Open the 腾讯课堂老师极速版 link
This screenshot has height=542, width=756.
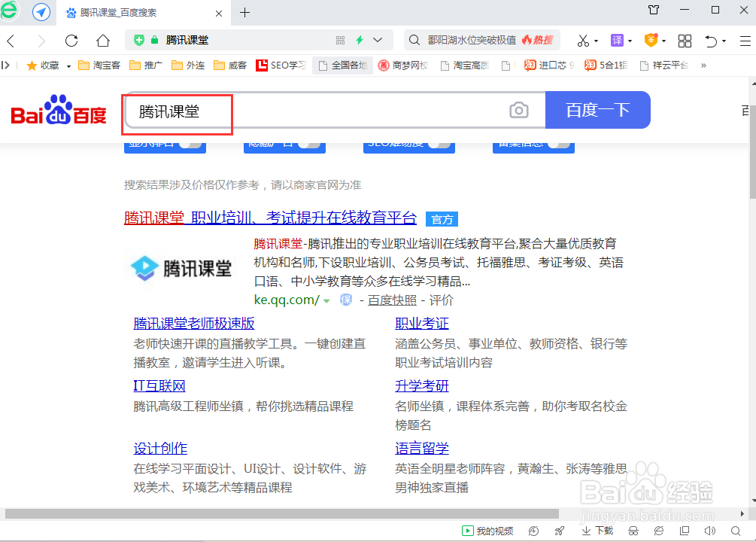tap(194, 323)
